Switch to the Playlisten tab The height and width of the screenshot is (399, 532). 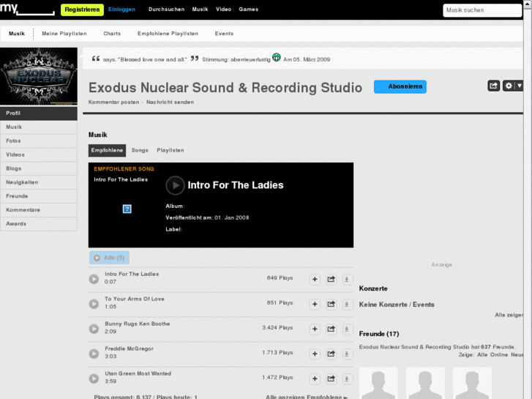coord(171,150)
